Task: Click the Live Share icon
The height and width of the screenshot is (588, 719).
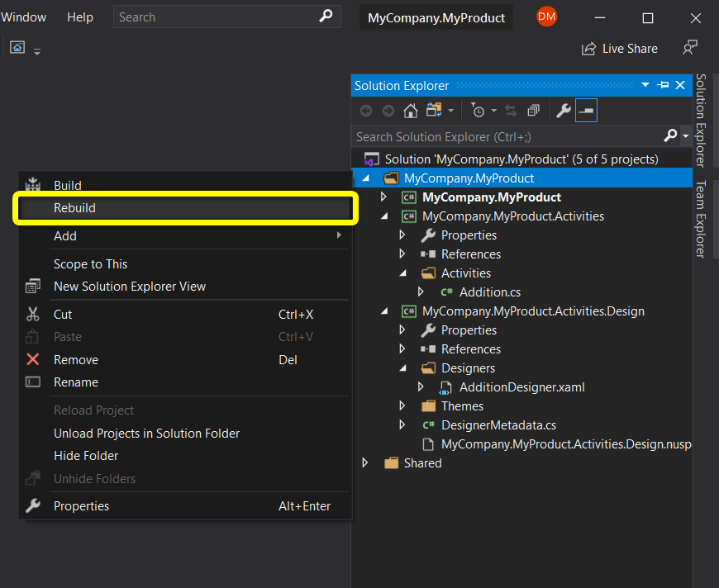Action: click(588, 49)
